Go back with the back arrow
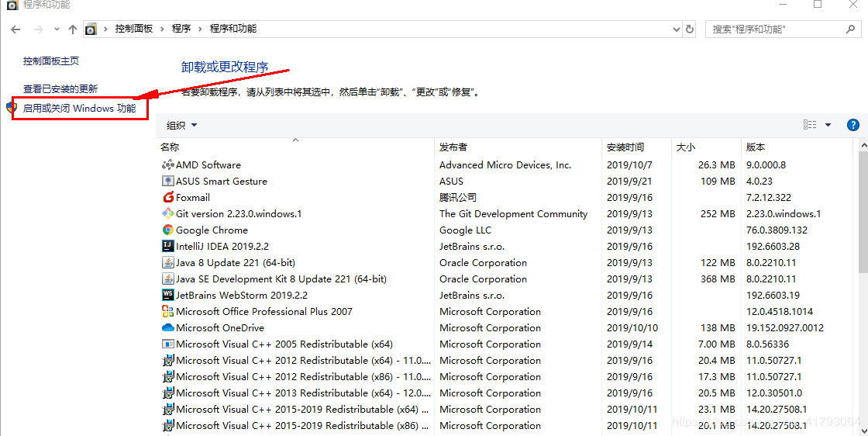Image resolution: width=868 pixels, height=436 pixels. point(15,29)
